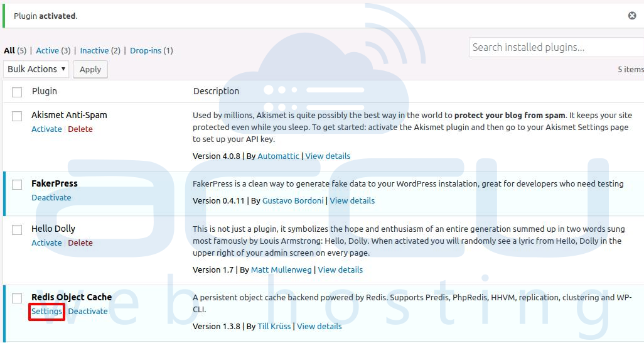Click the Apply button
Screen dimensions: 644x343
click(x=90, y=70)
